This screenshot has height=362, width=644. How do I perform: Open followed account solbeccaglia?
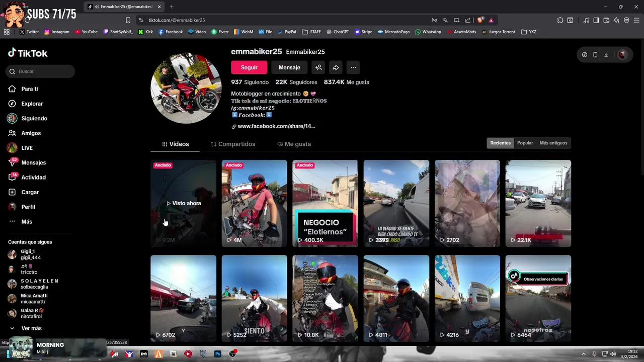click(x=33, y=284)
